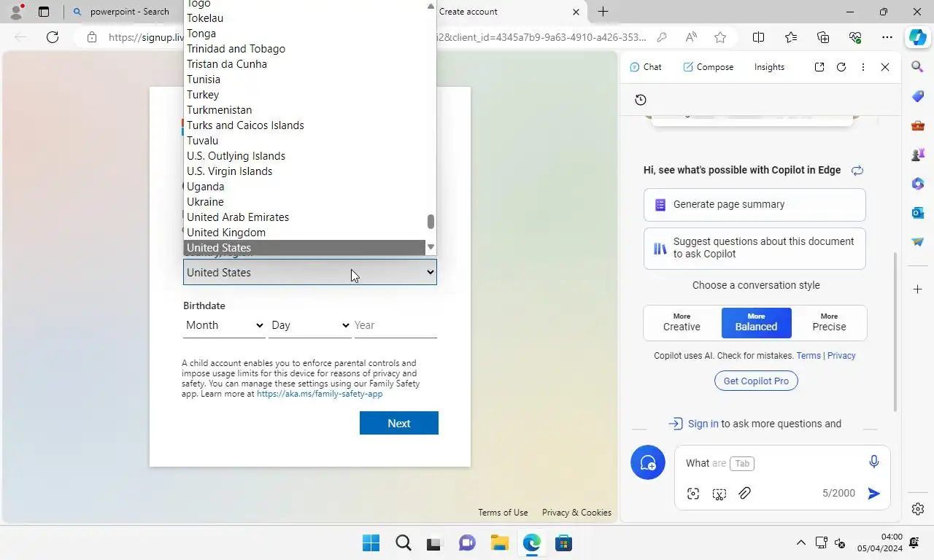The width and height of the screenshot is (934, 560).
Task: Open sidebar Search icon
Action: point(918,66)
